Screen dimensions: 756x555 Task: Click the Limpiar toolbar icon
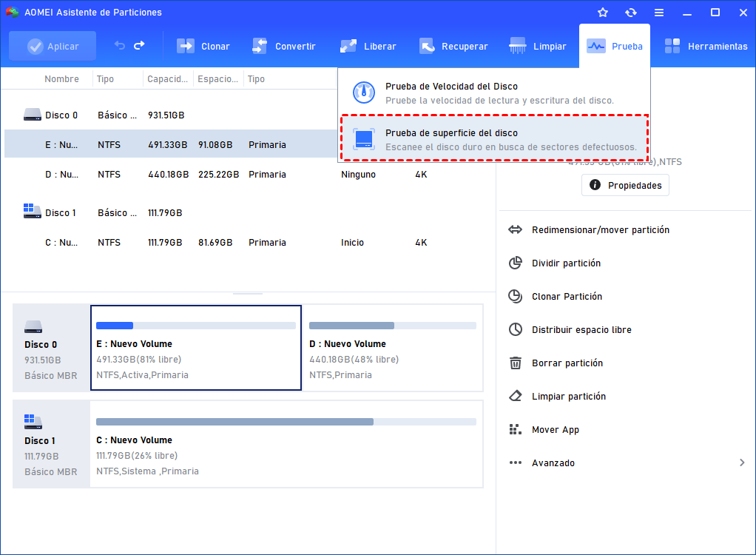point(519,46)
